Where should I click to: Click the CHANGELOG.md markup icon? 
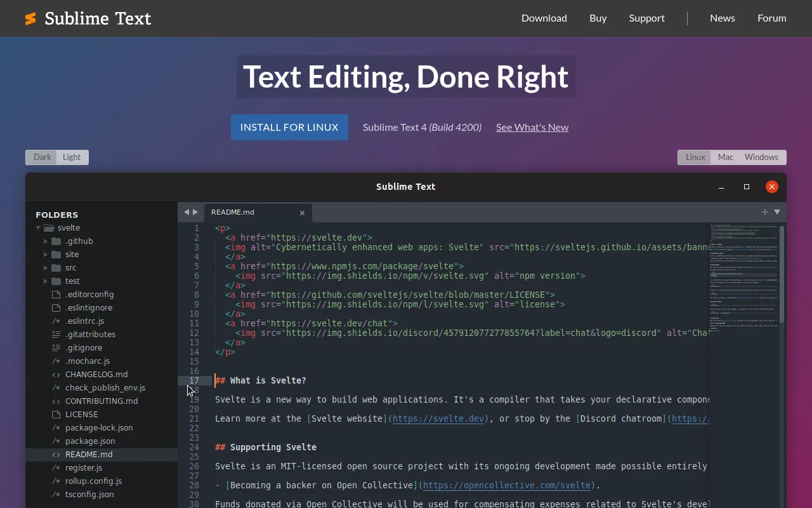point(56,375)
